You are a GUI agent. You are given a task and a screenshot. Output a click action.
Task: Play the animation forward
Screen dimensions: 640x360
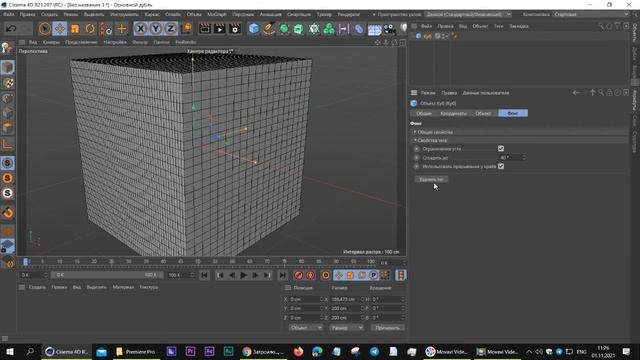[243, 276]
